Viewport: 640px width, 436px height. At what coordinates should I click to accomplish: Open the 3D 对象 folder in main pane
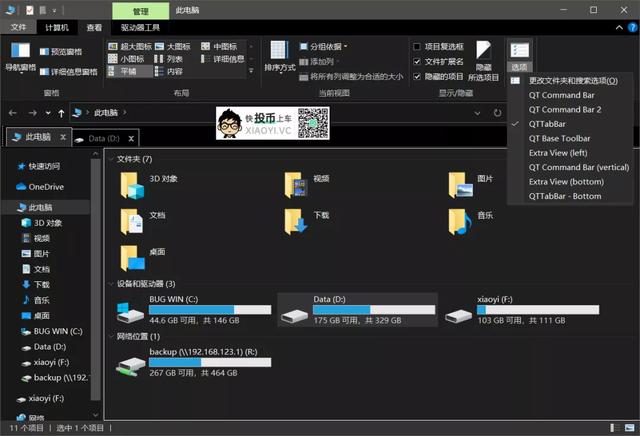[149, 185]
